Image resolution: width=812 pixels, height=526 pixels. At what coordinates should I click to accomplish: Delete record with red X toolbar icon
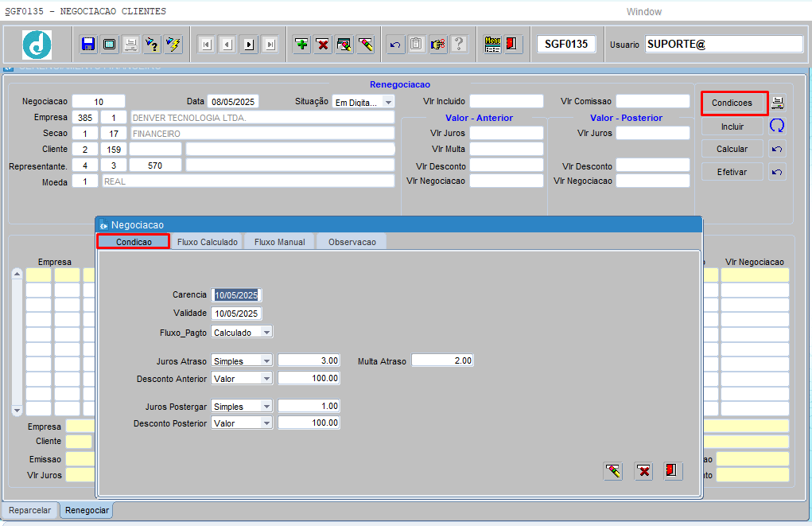click(323, 44)
